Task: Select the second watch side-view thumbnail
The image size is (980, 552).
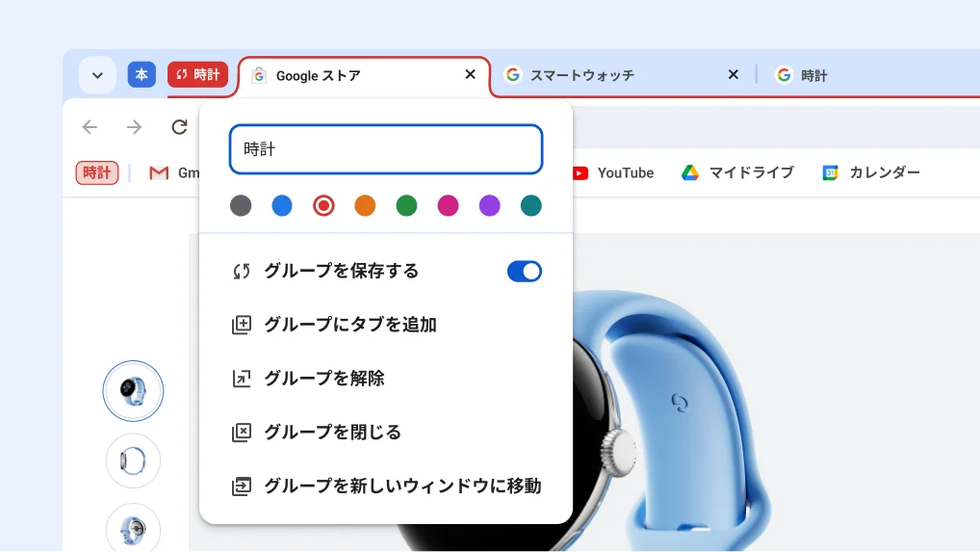Action: [x=133, y=461]
